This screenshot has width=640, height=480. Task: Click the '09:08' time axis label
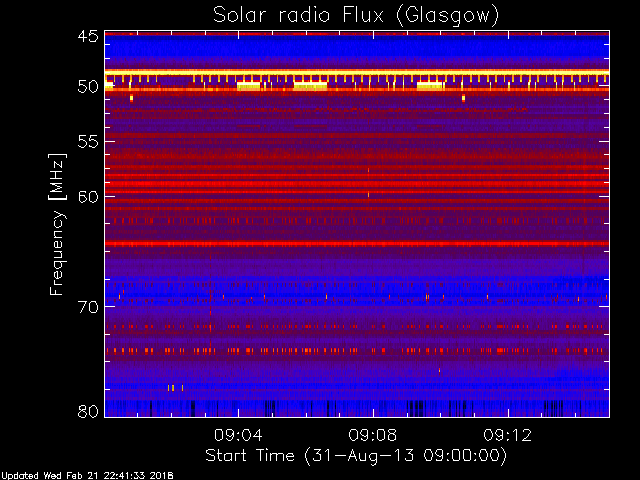click(373, 435)
